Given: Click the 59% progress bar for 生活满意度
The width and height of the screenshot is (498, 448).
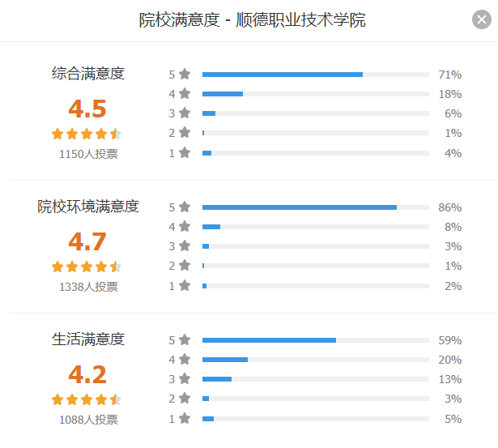Looking at the screenshot, I should tap(316, 340).
